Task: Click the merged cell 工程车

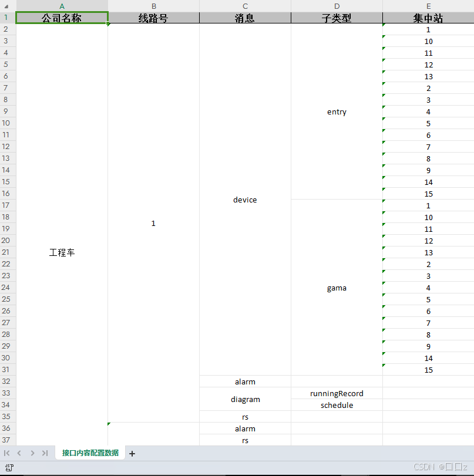Action: coord(62,234)
